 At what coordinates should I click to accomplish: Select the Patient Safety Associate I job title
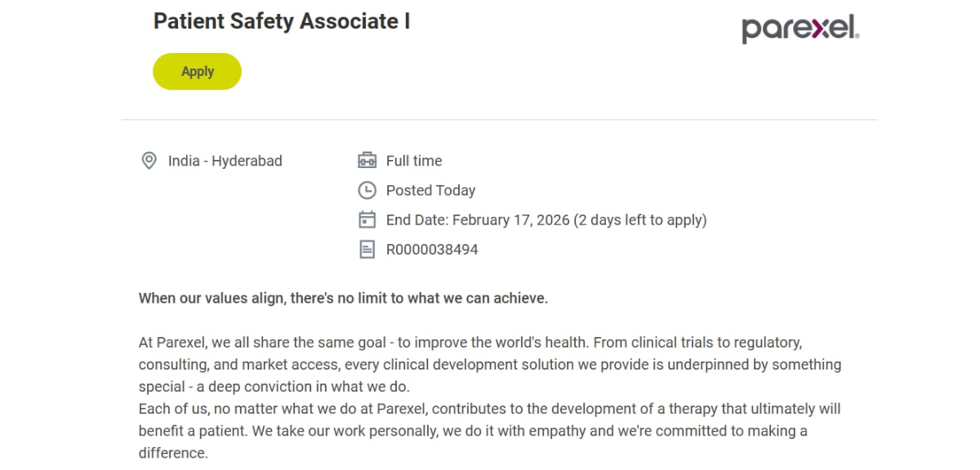coord(282,20)
